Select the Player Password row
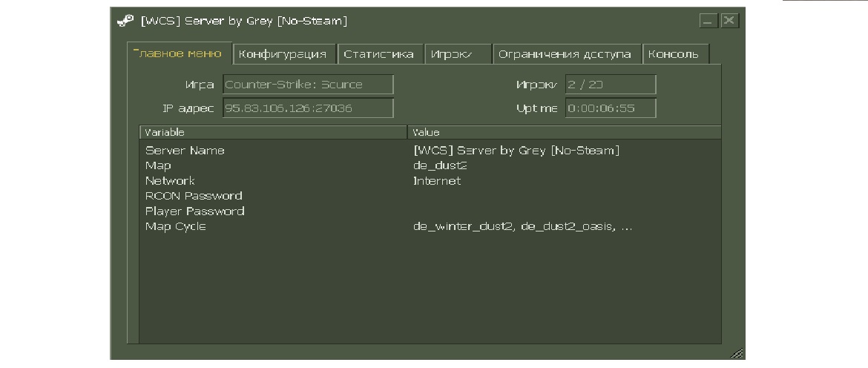The height and width of the screenshot is (368, 868). point(430,211)
